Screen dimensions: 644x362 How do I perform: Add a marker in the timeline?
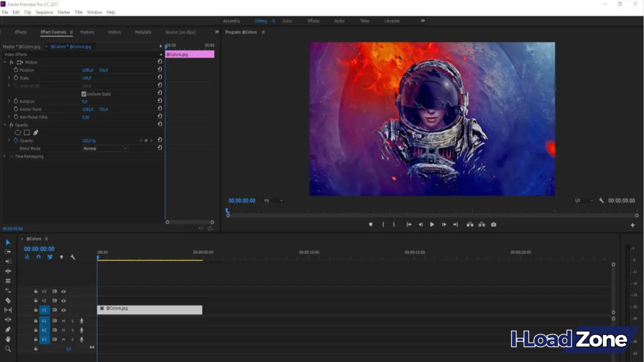tap(62, 257)
